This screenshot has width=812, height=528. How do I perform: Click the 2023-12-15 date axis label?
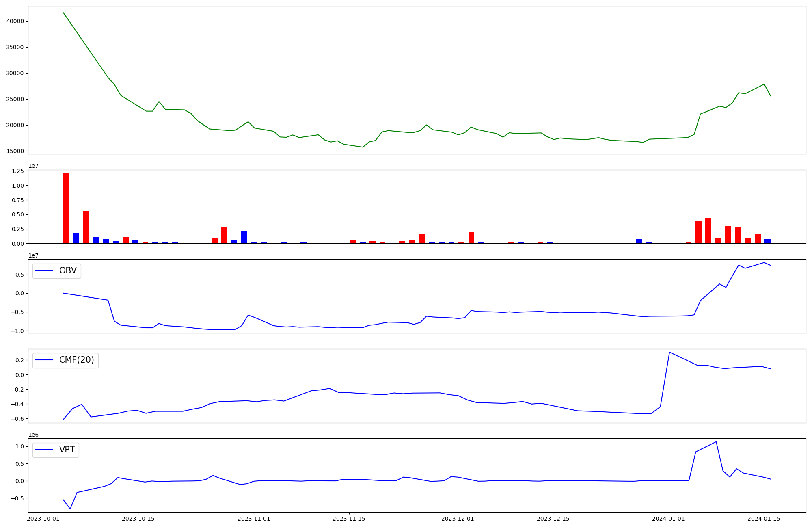point(553,519)
